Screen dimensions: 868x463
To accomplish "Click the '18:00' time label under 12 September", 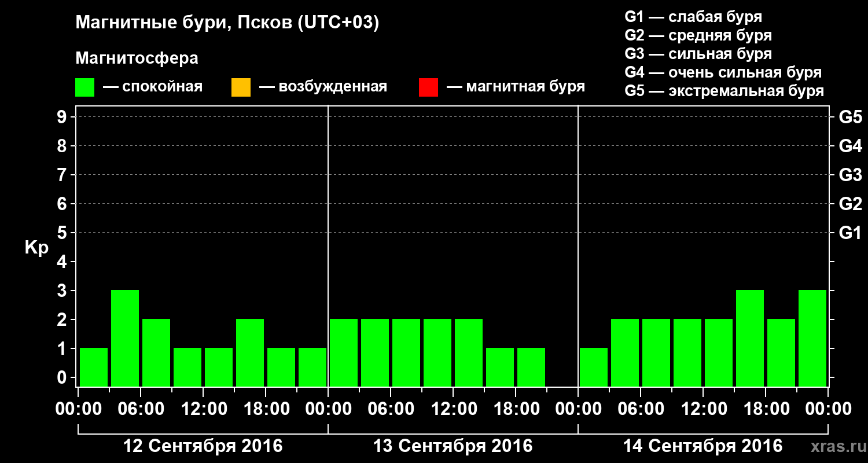I will (266, 410).
